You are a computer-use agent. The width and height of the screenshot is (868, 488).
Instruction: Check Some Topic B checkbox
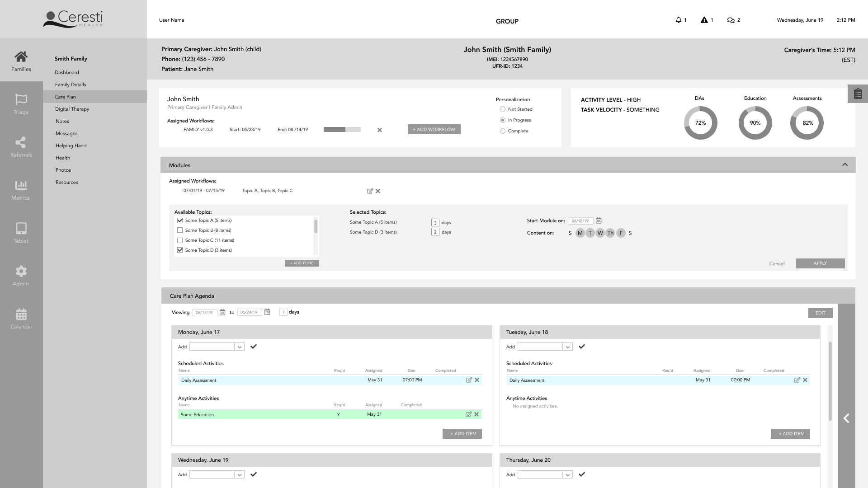coord(180,230)
